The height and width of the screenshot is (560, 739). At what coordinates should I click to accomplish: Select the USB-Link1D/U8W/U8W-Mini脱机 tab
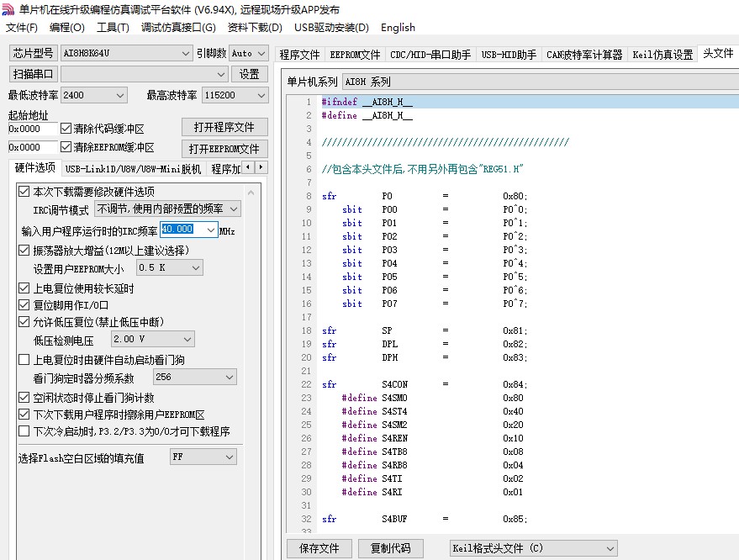pyautogui.click(x=133, y=169)
